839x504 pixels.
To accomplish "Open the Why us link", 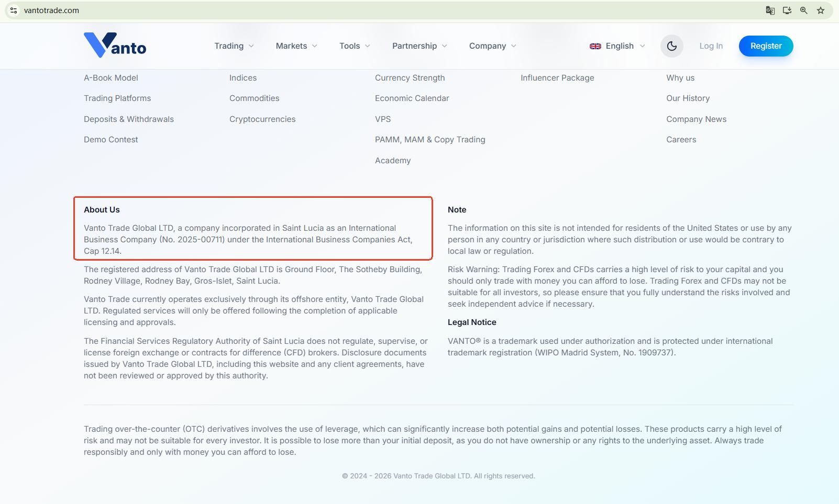I will click(680, 77).
